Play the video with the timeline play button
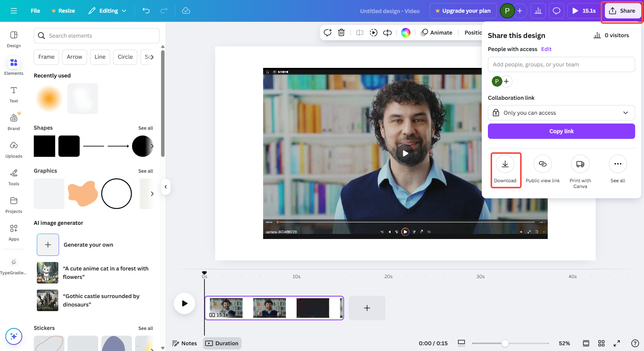644x351 pixels. point(184,303)
